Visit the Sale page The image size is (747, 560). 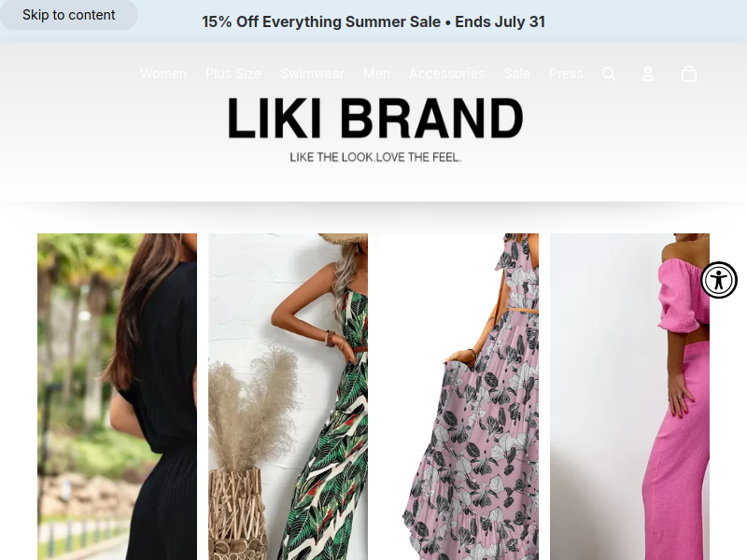click(517, 74)
